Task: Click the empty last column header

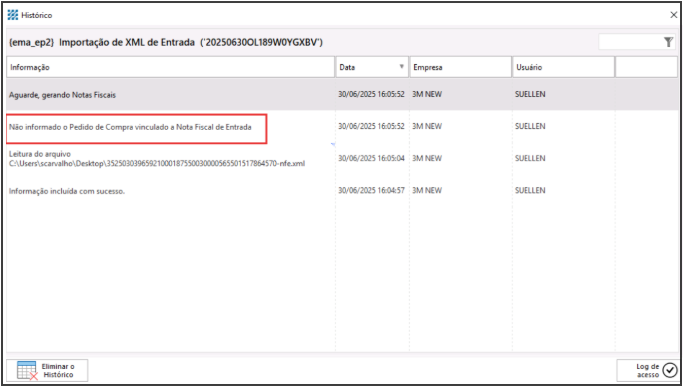Action: 646,67
